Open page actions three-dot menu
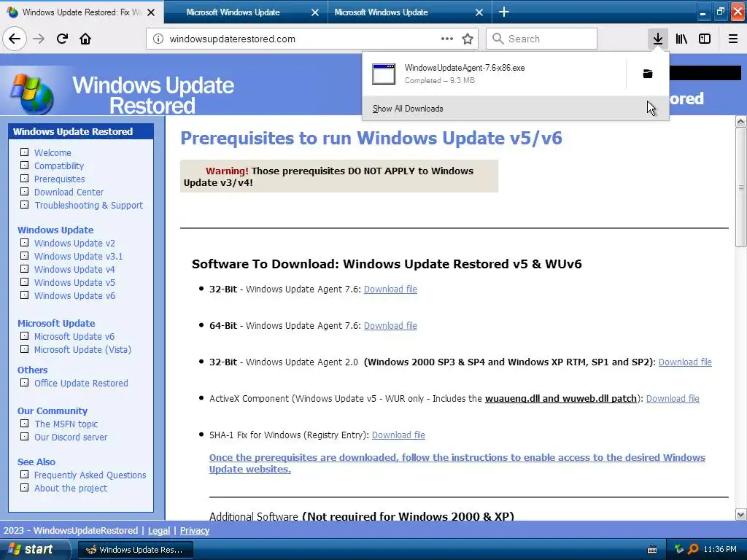Viewport: 747px width, 560px height. point(447,39)
